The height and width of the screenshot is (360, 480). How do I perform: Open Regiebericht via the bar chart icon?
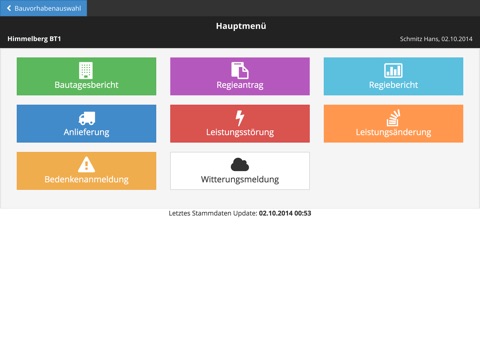(x=393, y=70)
